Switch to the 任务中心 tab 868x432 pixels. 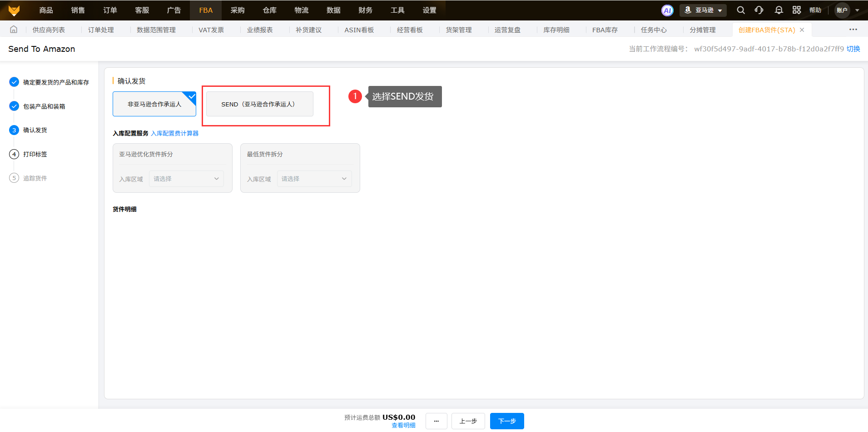click(x=654, y=30)
